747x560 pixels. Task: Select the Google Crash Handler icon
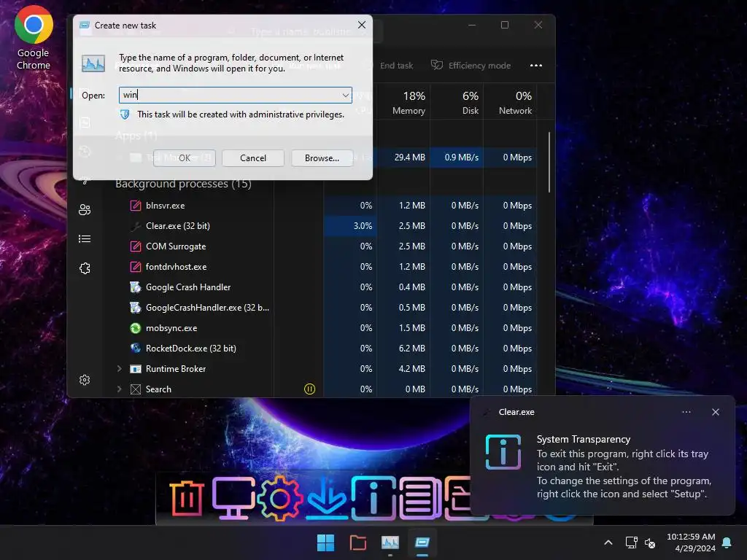tap(136, 287)
